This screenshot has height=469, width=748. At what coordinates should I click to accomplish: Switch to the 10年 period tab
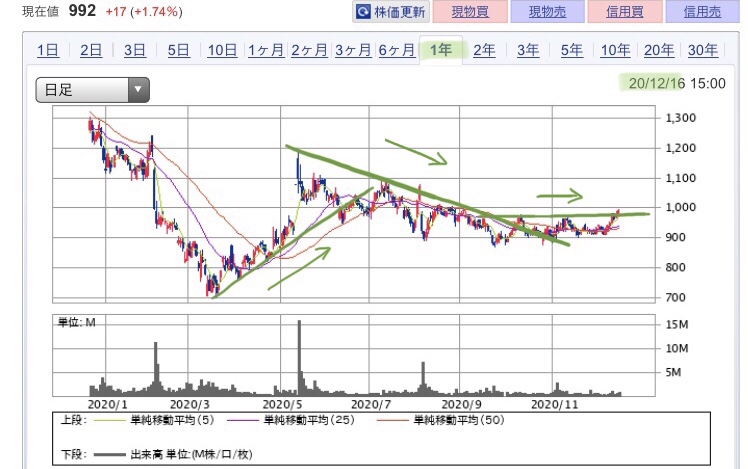click(615, 50)
